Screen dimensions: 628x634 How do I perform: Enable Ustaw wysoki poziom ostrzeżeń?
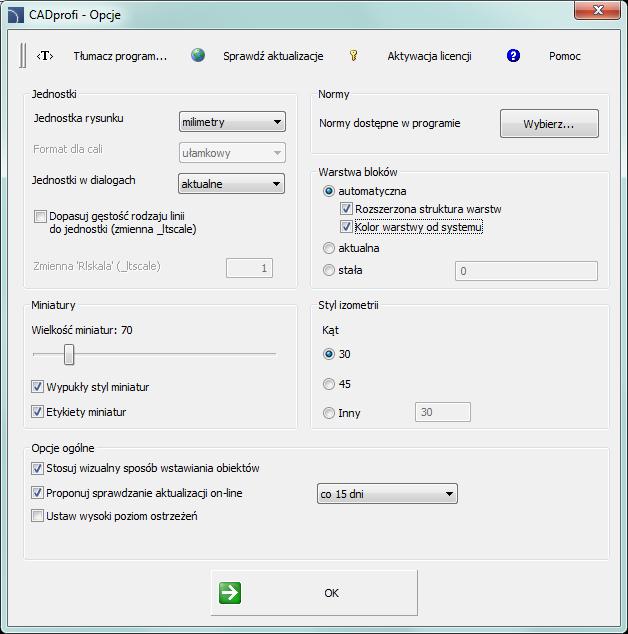click(37, 516)
